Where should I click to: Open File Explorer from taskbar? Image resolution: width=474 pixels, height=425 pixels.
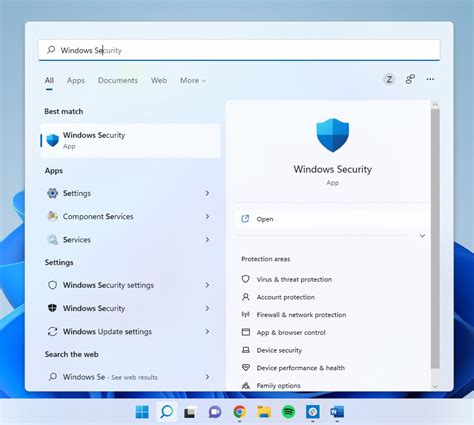264,412
